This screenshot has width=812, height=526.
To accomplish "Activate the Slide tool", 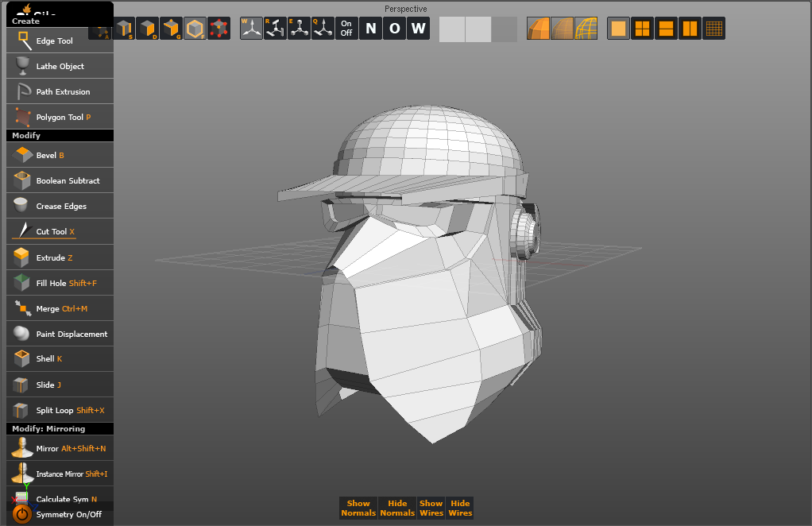I will (60, 385).
